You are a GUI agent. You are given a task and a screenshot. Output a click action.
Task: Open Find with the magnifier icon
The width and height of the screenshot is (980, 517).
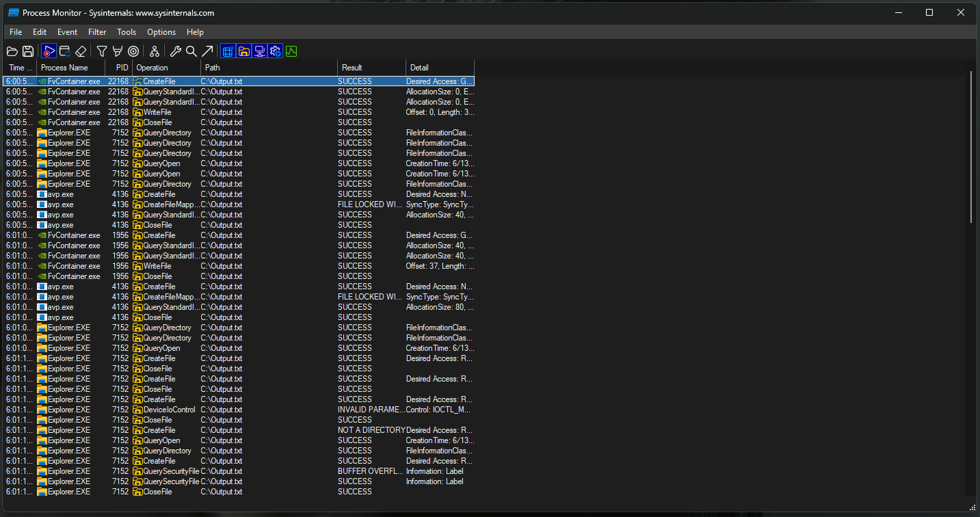point(191,51)
